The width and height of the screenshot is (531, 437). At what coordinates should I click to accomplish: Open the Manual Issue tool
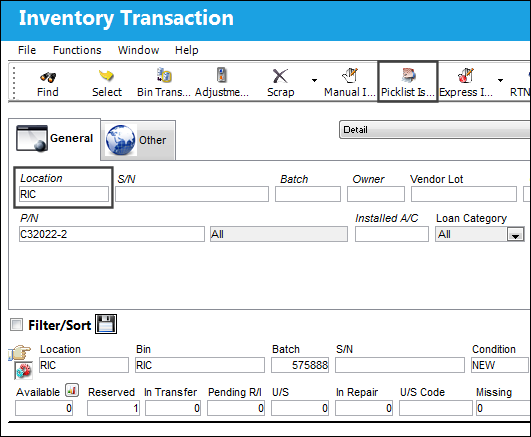coord(350,82)
